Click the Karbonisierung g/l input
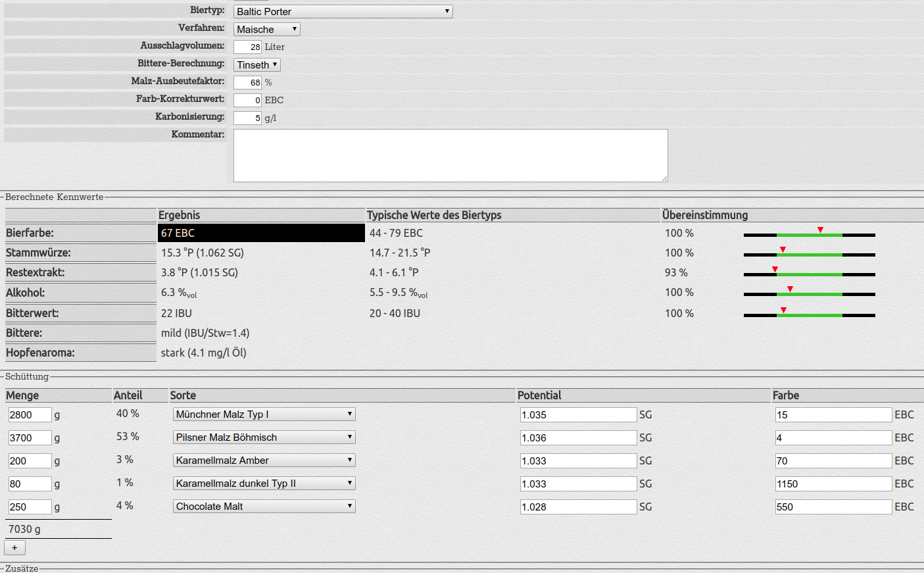Viewport: 924px width, 573px height. (247, 118)
